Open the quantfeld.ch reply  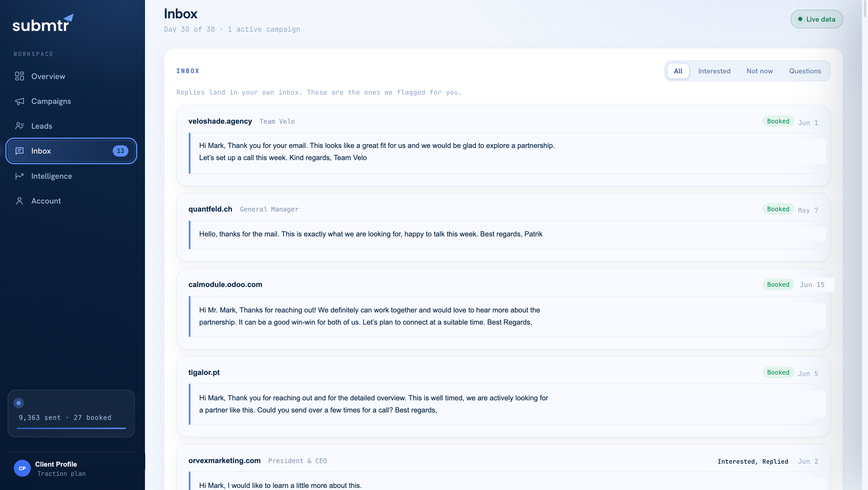[503, 227]
